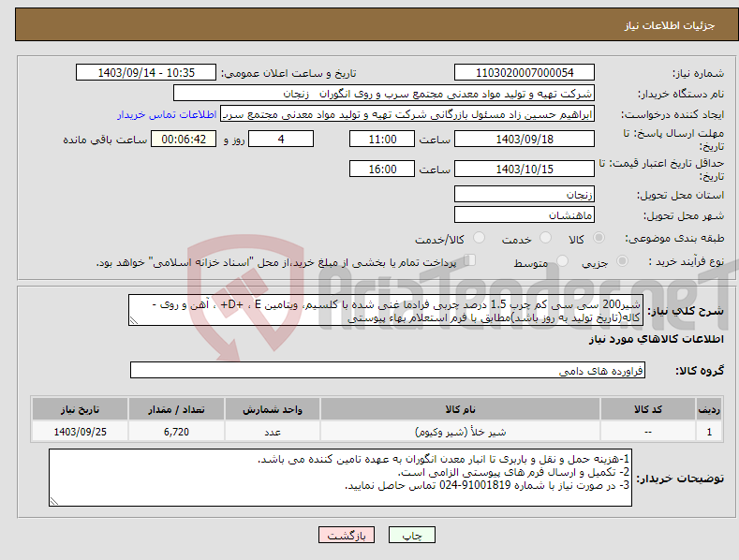Click the remaining time counter 00:06:42

(x=184, y=139)
